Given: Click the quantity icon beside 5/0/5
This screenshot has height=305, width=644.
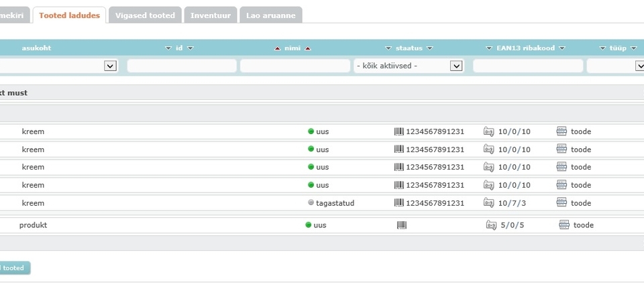Looking at the screenshot, I should (x=491, y=225).
